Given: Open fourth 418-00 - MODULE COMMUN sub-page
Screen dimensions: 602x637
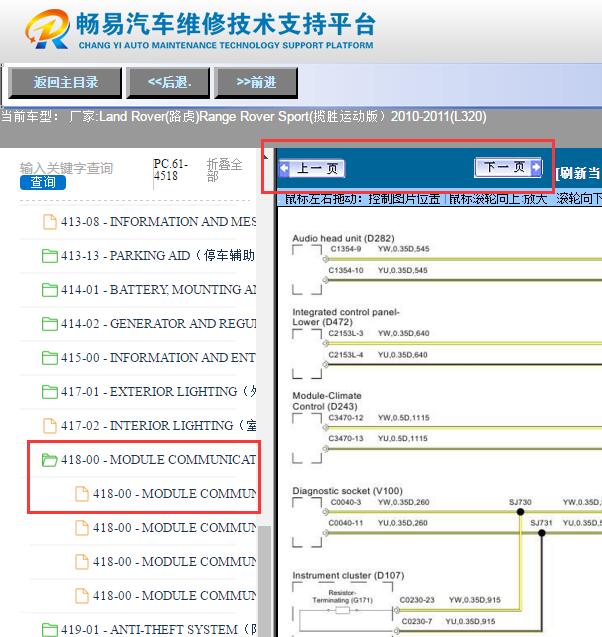Looking at the screenshot, I should pyautogui.click(x=175, y=596).
